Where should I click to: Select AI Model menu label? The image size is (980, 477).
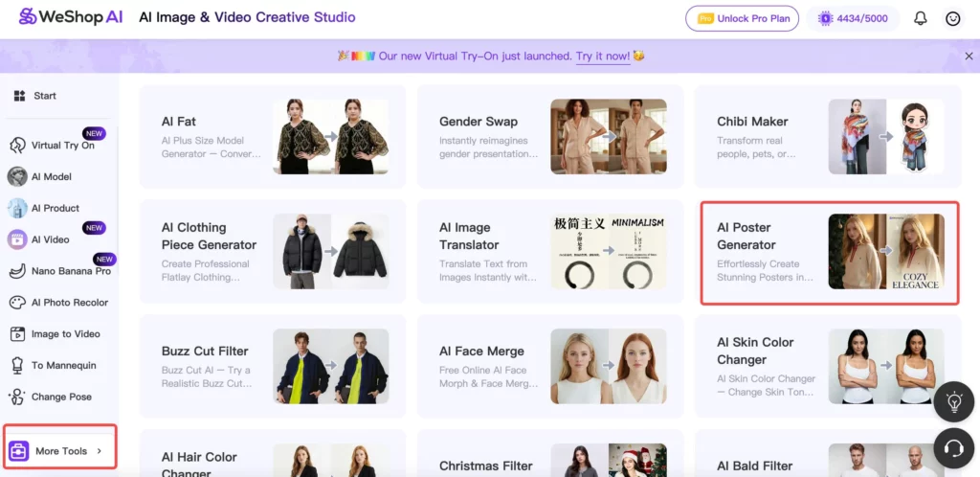52,177
